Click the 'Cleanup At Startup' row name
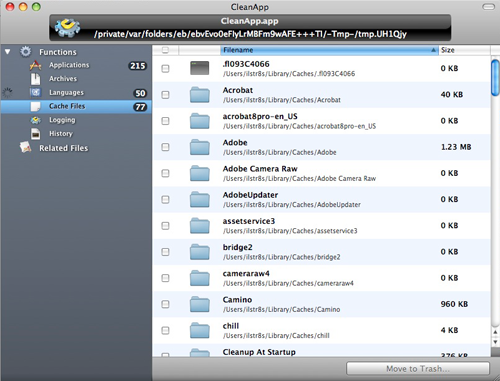This screenshot has height=381, width=500. pos(259,352)
